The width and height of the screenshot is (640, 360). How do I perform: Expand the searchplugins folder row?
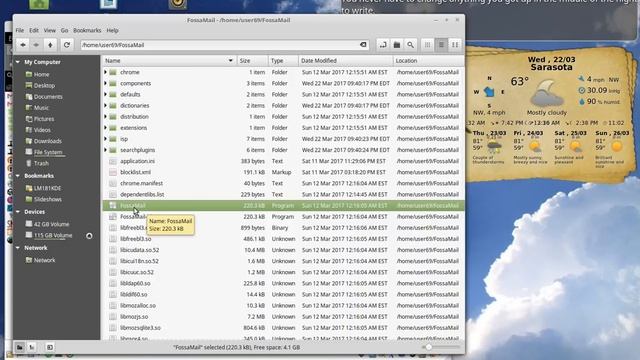click(x=105, y=150)
